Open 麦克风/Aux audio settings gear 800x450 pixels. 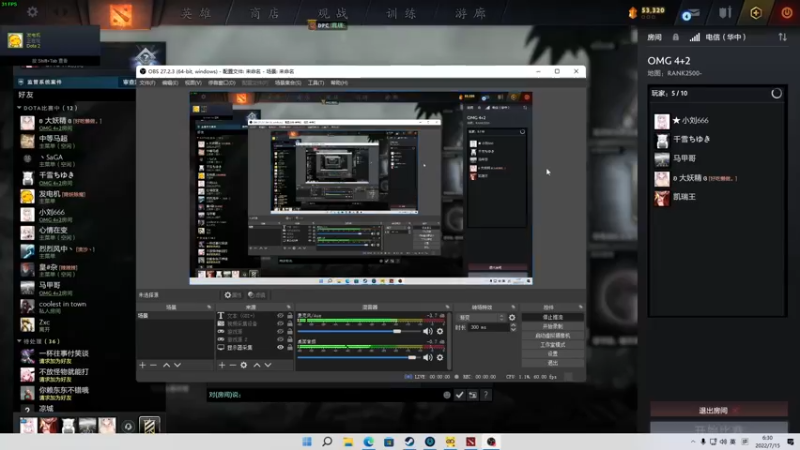click(x=440, y=331)
